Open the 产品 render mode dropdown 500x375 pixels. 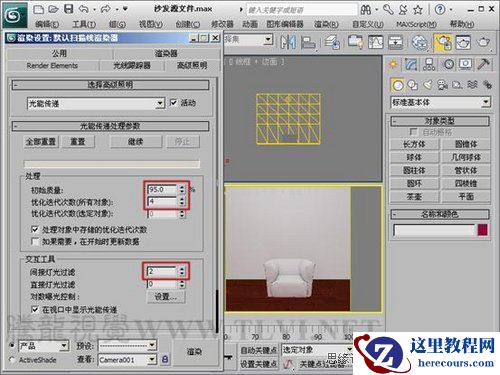pos(44,346)
